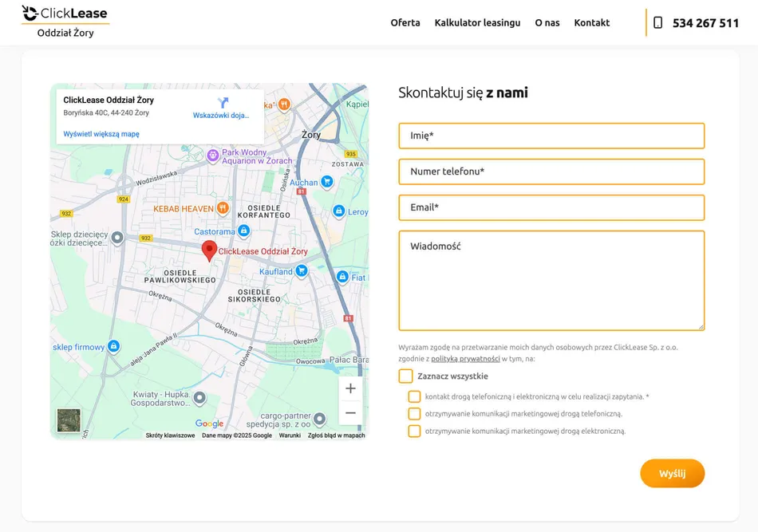Check the 'Zaznacz wszystkie' checkbox
The image size is (758, 532).
click(405, 376)
